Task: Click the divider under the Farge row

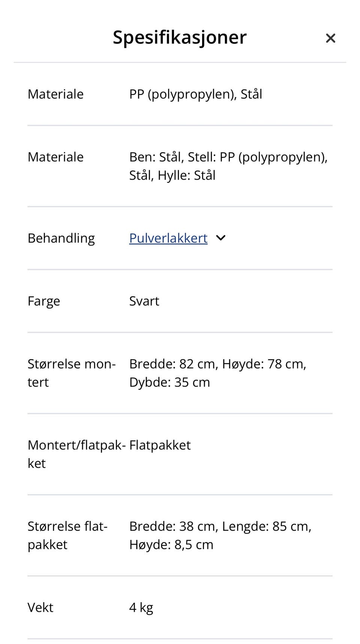Action: coord(180,331)
